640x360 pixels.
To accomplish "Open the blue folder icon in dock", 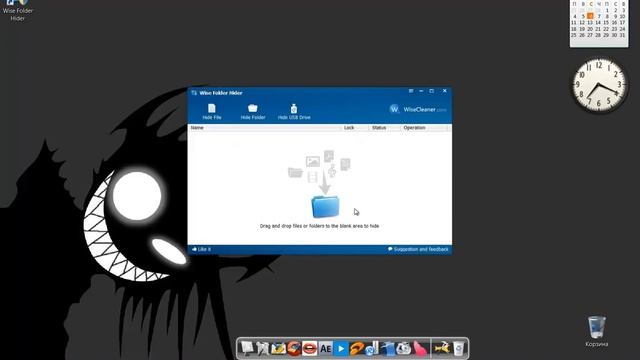I will point(388,348).
